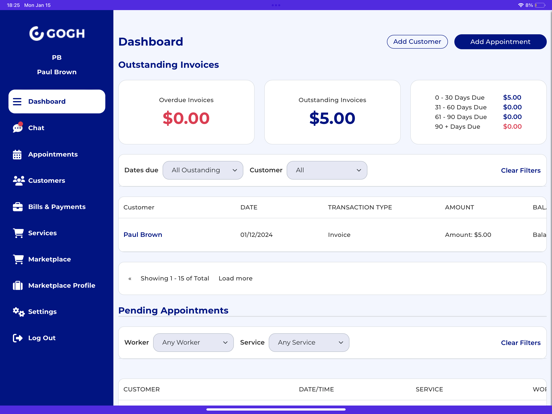Open Paul Brown customer link
The width and height of the screenshot is (552, 414).
coord(143,234)
